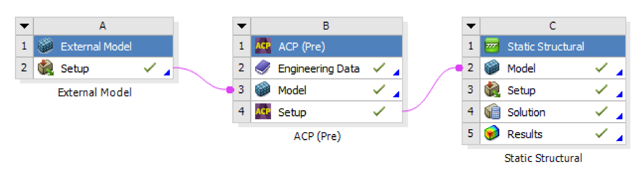Screen dimensions: 644x174
Task: Click the Setup icon in system A
Action: (45, 68)
